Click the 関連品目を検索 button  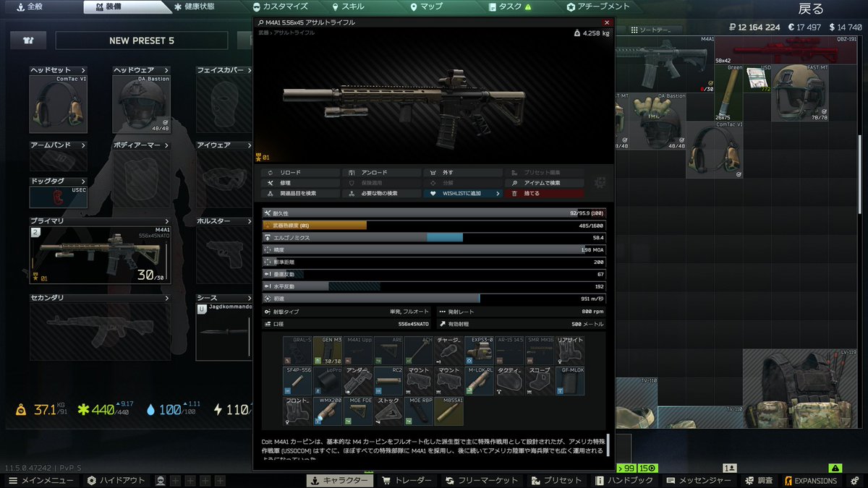(300, 194)
